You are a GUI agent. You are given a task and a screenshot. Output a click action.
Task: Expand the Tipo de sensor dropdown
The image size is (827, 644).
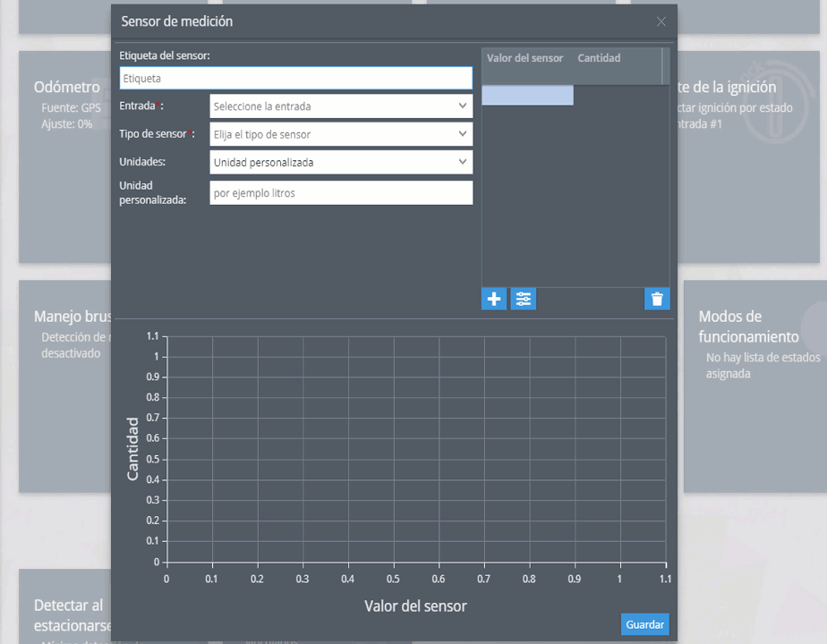(340, 134)
